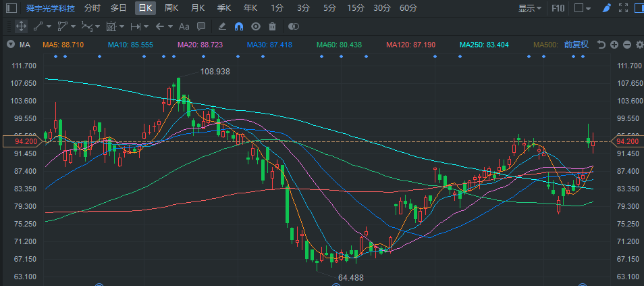Viewport: 644px width, 286px height.
Task: Expand the line tool dropdown arrow
Action: (x=49, y=27)
